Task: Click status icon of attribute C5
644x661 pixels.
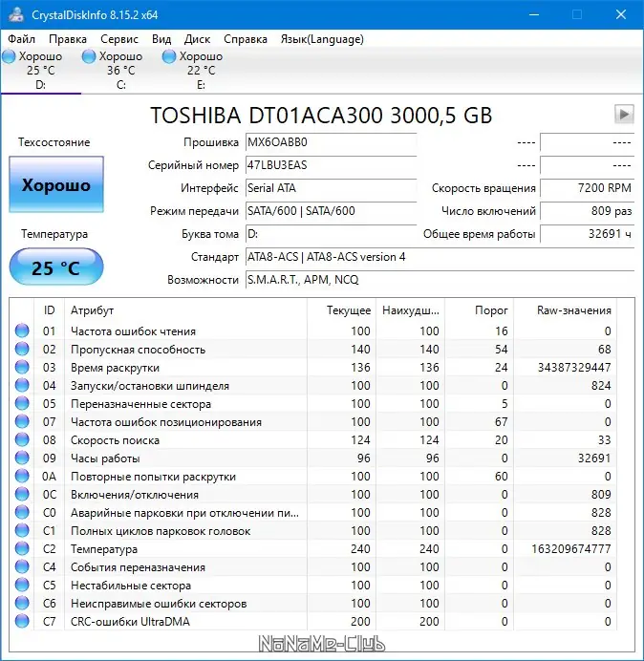Action: [x=22, y=585]
